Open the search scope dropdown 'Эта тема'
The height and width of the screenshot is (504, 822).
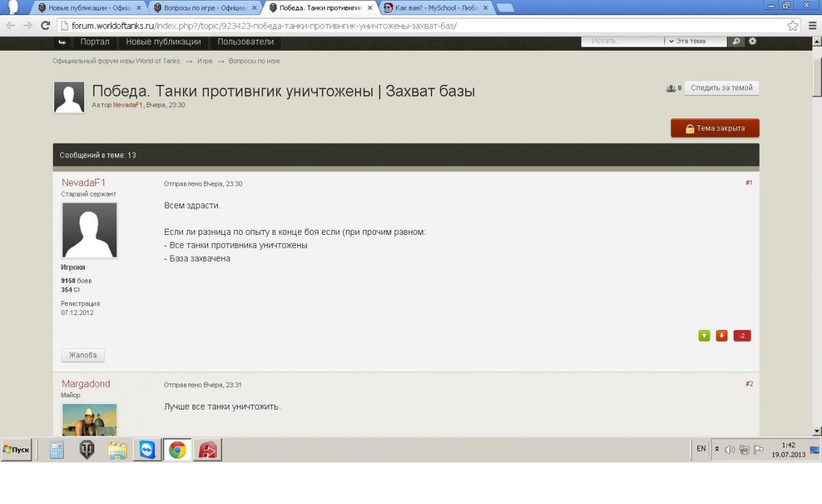click(695, 41)
